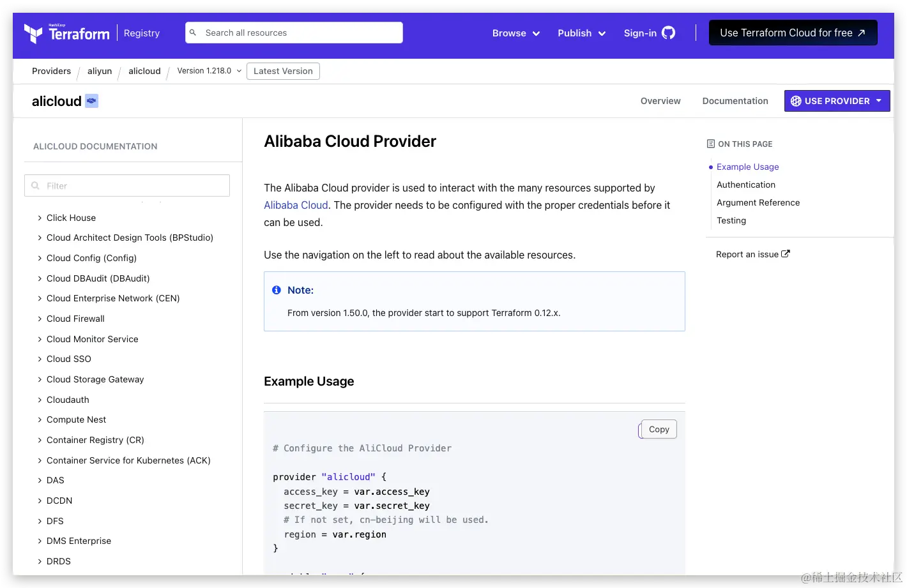Jump to Authentication section
907x588 pixels.
[x=746, y=185]
